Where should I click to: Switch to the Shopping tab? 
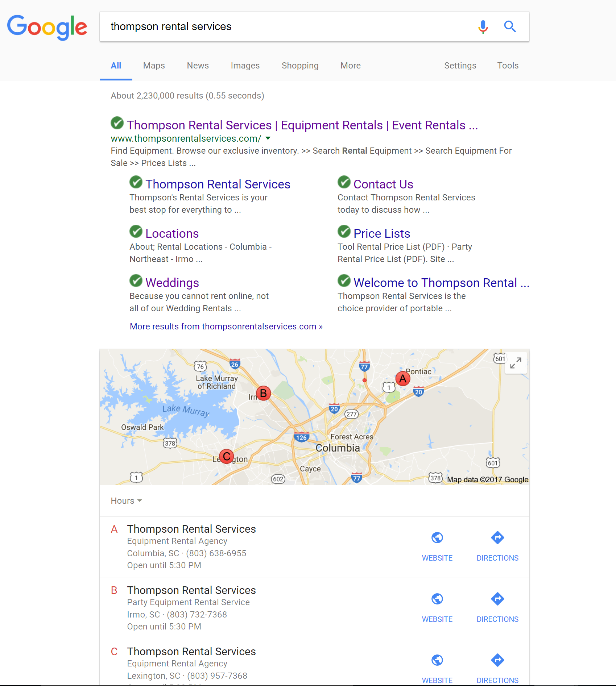(x=300, y=66)
